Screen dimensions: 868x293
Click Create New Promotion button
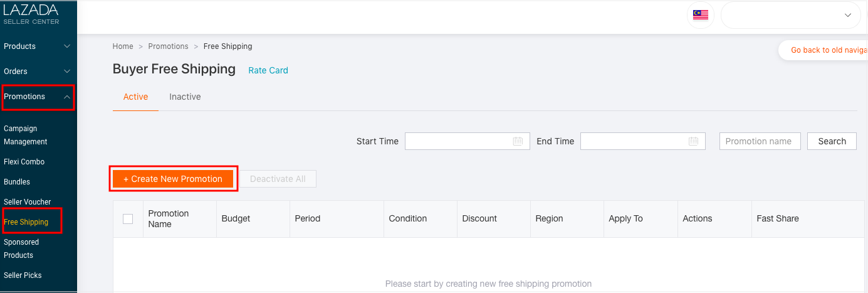click(x=173, y=179)
